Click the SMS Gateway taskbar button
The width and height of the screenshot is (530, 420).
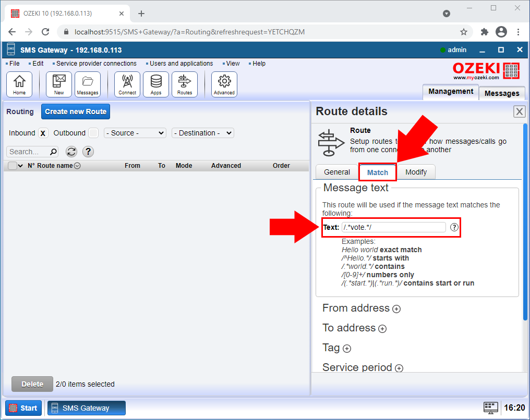tap(86, 408)
